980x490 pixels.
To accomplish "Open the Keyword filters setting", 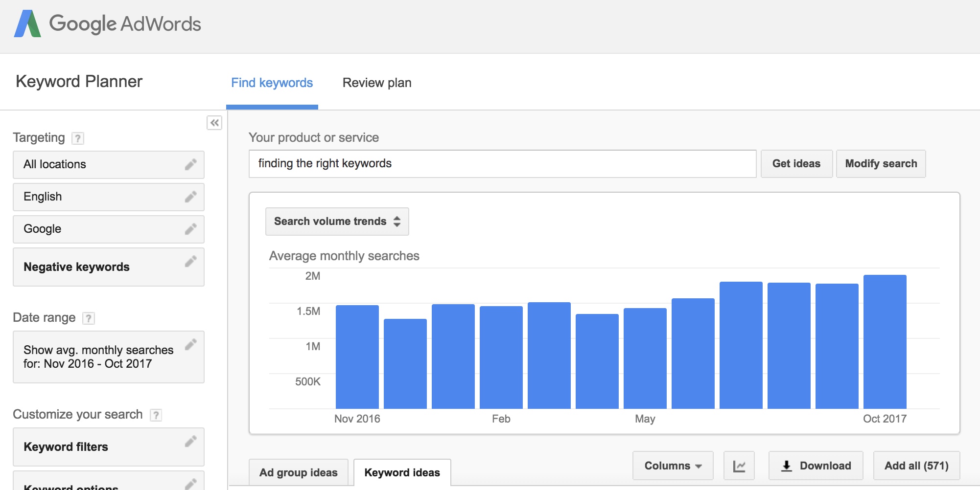I will click(109, 447).
